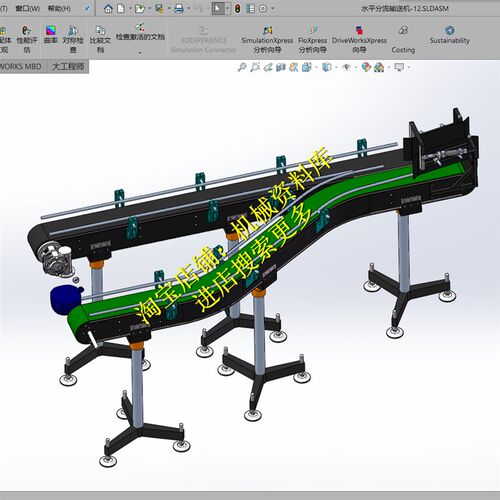The height and width of the screenshot is (500, 500).
Task: Click the Rebuild traffic light icon
Action: (237, 9)
